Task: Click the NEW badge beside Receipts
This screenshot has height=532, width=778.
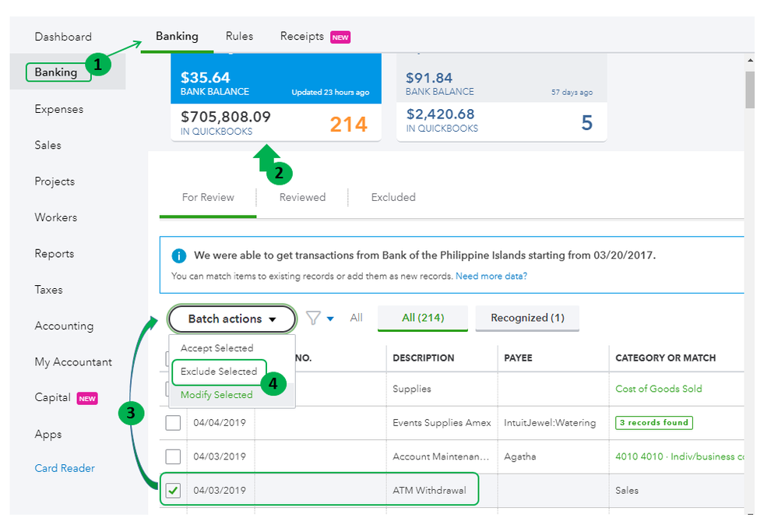Action: [x=340, y=37]
